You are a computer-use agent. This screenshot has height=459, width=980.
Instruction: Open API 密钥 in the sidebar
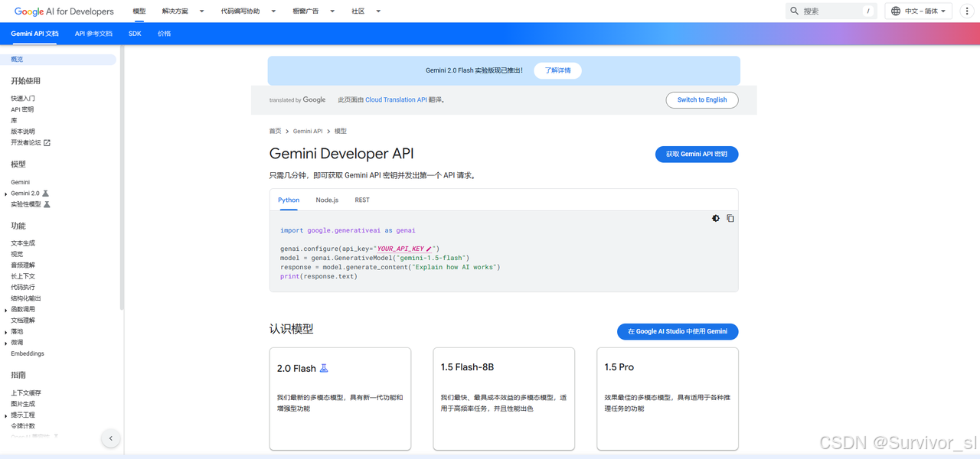click(22, 109)
